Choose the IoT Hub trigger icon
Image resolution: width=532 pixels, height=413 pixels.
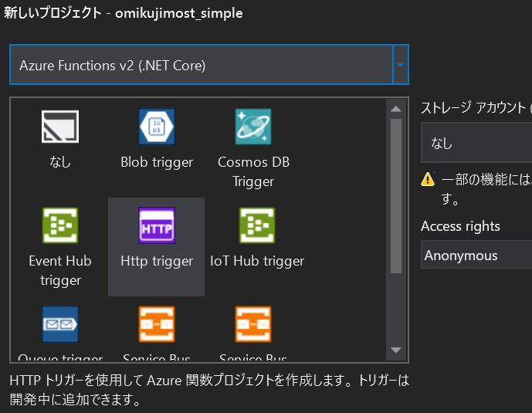click(257, 225)
